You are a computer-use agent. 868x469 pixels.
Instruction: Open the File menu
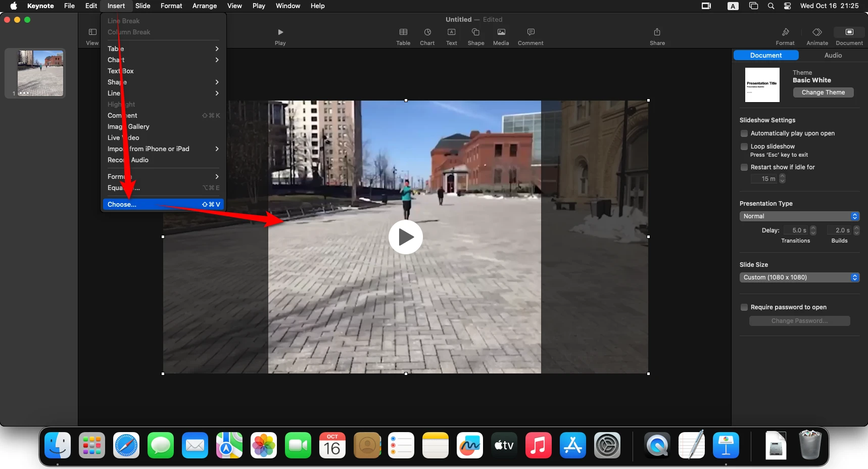click(x=69, y=6)
